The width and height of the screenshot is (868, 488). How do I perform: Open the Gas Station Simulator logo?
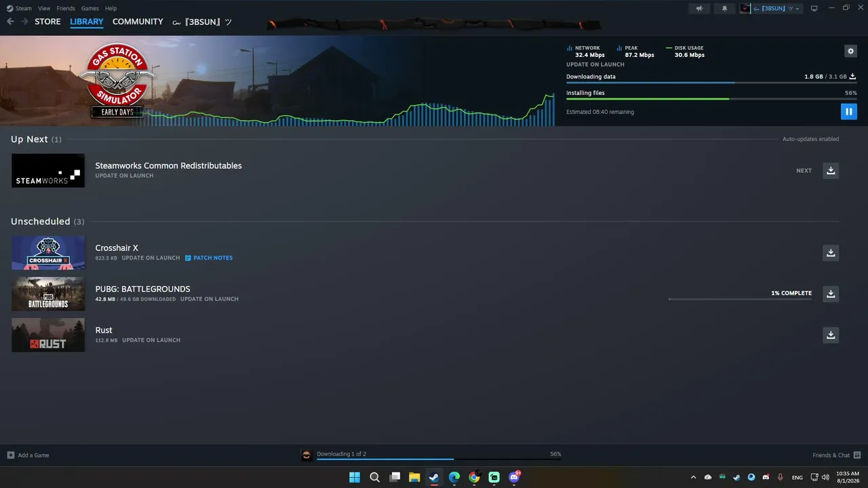tap(117, 80)
